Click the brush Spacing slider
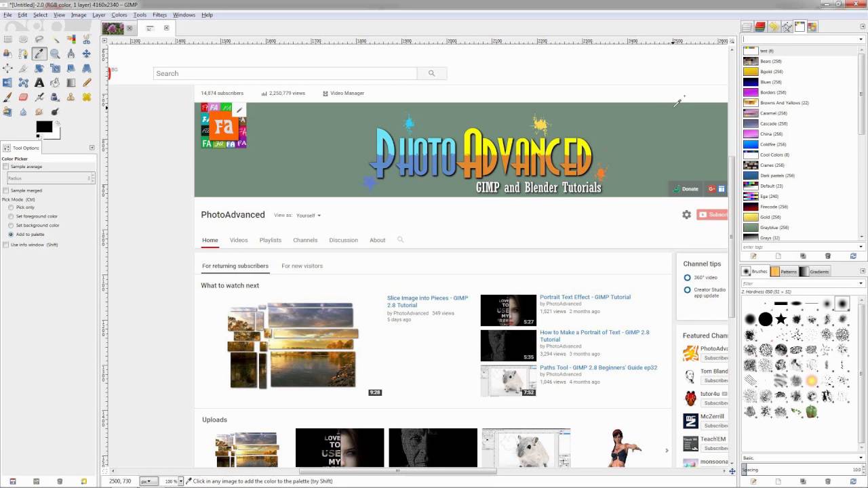Screen dimensions: 868x488 click(x=802, y=470)
